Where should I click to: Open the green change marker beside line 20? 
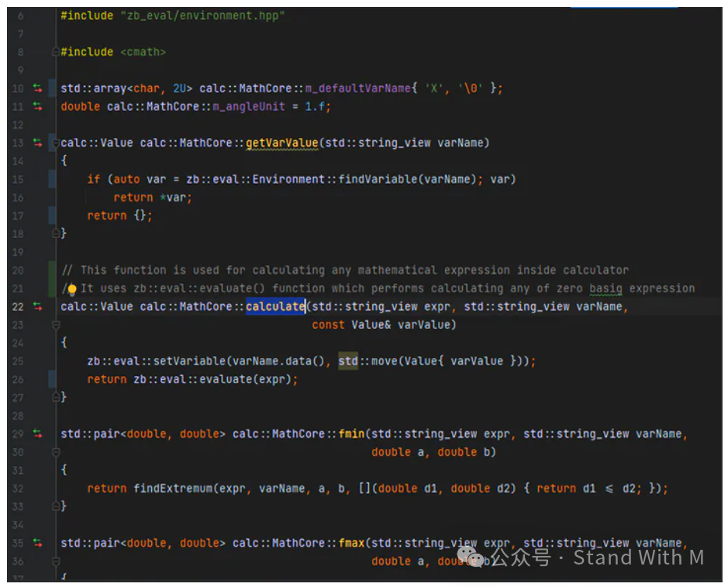pyautogui.click(x=50, y=270)
